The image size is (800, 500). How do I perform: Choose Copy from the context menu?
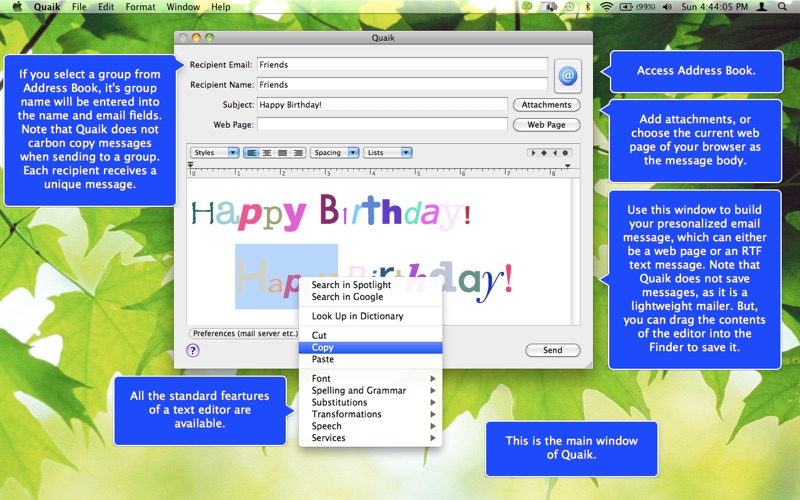pyautogui.click(x=370, y=347)
